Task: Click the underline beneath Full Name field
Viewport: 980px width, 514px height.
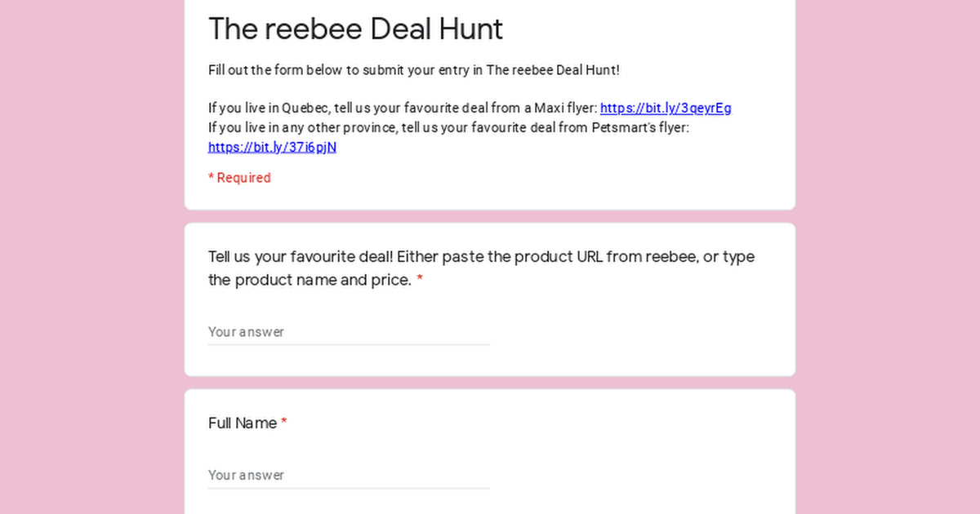Action: coord(349,488)
